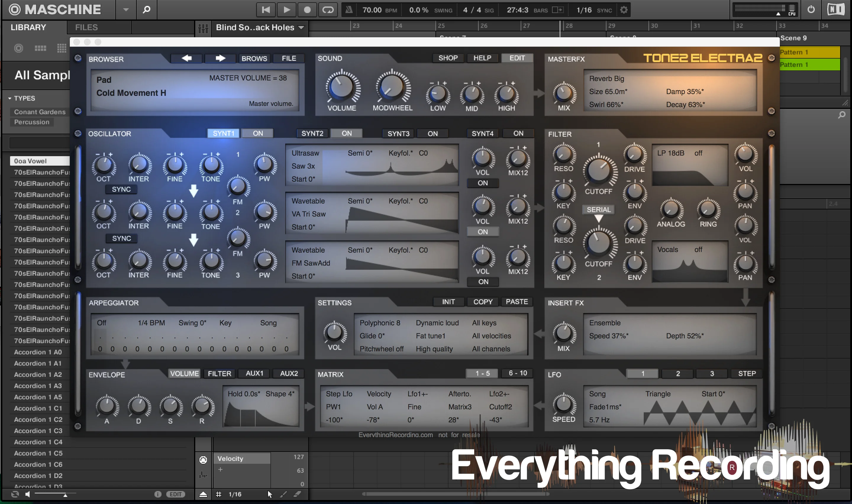Toggle SYNT2 oscillator ON
This screenshot has height=504, width=852.
click(x=346, y=133)
